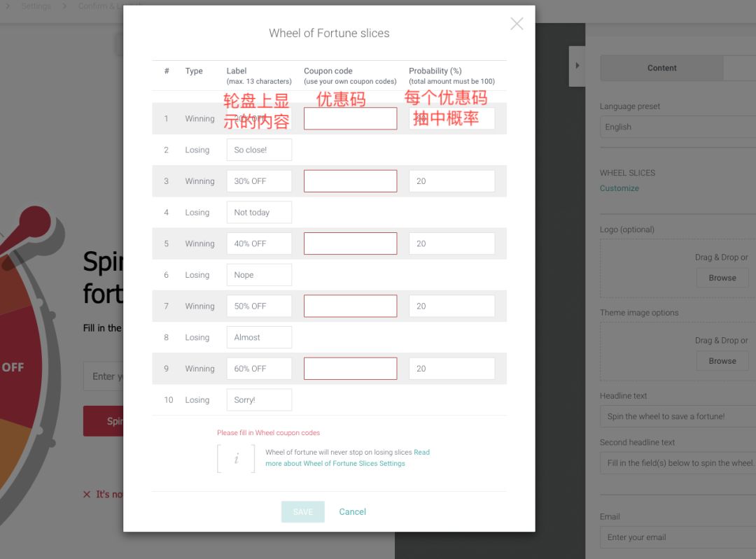Edit the 'Sorry!' label field

pos(259,400)
